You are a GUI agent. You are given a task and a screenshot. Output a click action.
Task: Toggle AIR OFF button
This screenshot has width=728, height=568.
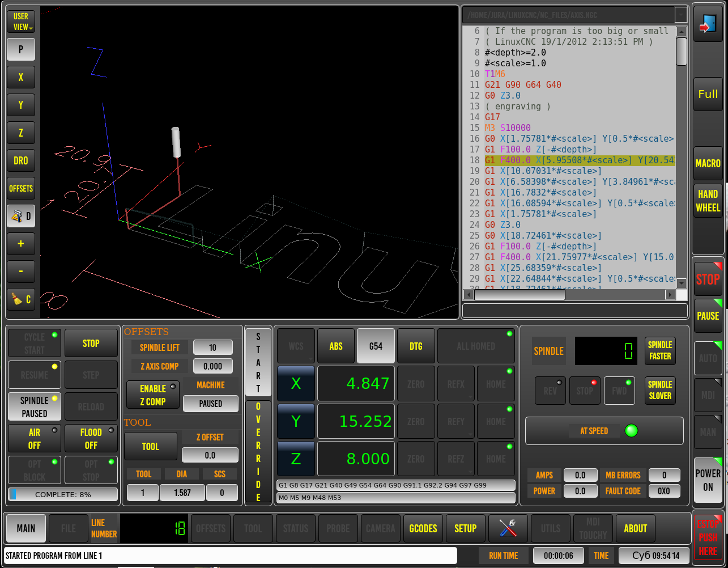35,439
